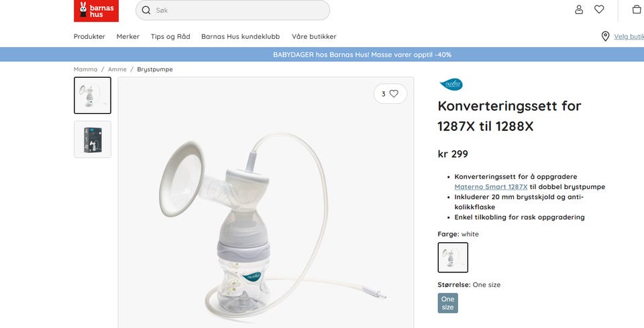The height and width of the screenshot is (328, 644).
Task: Open the Produkter menu
Action: click(89, 36)
